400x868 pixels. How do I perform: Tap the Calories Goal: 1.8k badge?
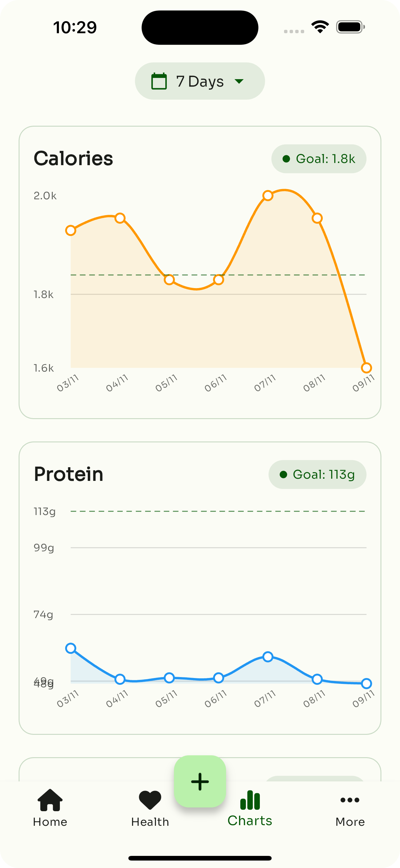coord(319,159)
